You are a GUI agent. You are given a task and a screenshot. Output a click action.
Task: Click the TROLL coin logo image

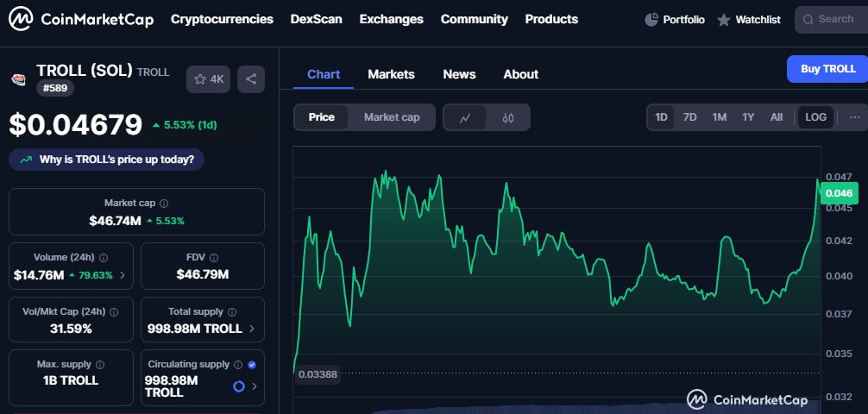coord(18,79)
